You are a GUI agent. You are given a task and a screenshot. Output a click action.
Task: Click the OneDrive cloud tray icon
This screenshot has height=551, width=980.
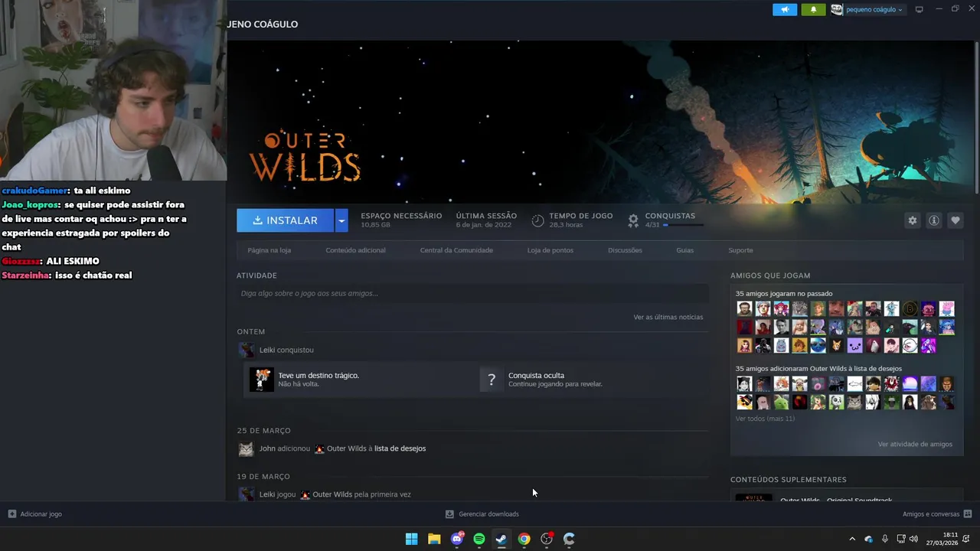click(x=869, y=539)
